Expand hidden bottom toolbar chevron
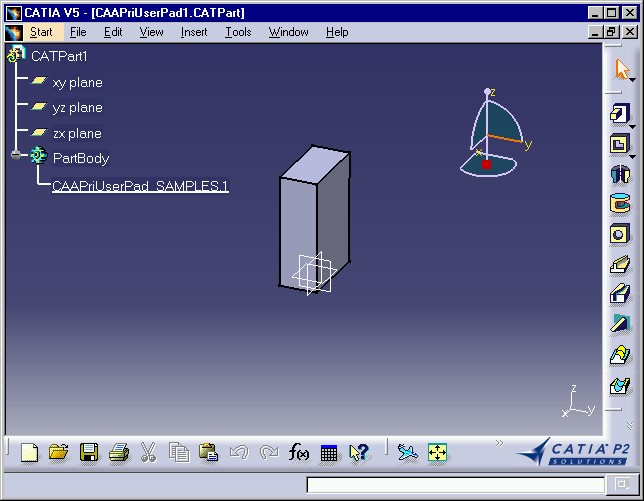The image size is (644, 501). point(499,443)
